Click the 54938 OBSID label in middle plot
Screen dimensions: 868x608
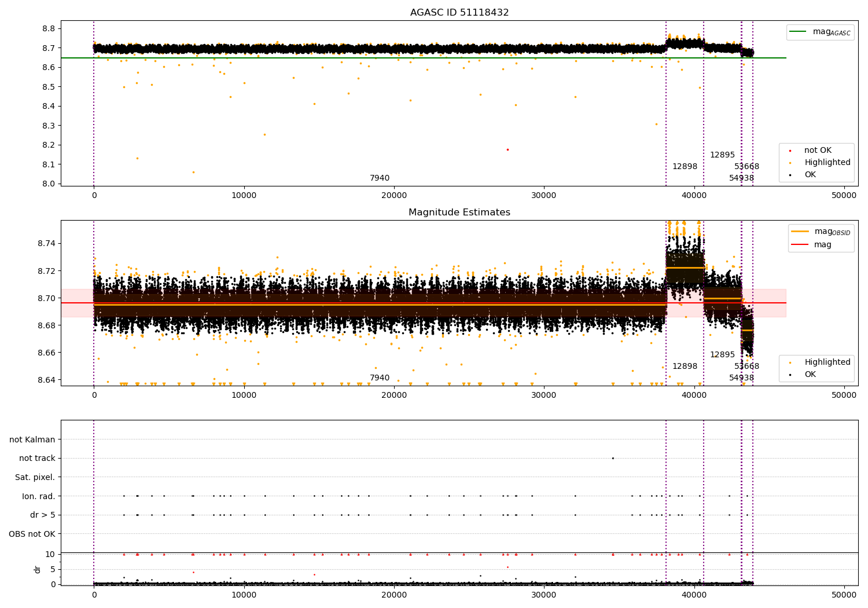click(741, 378)
